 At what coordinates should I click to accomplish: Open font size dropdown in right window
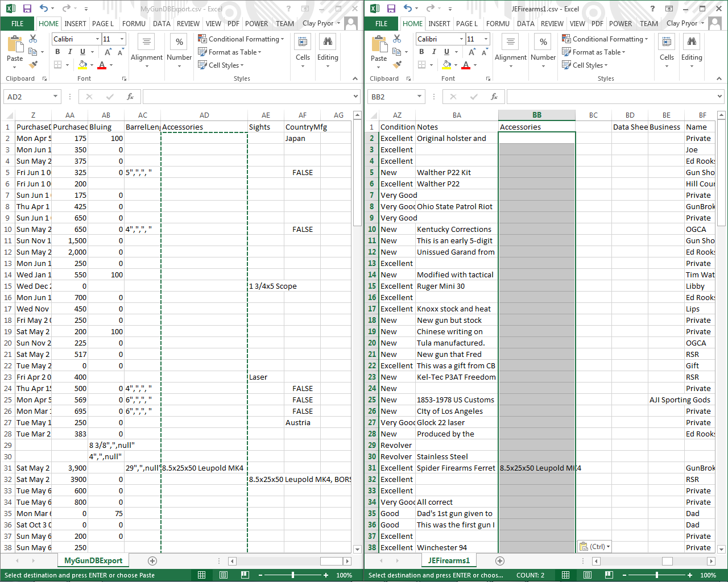[486, 39]
